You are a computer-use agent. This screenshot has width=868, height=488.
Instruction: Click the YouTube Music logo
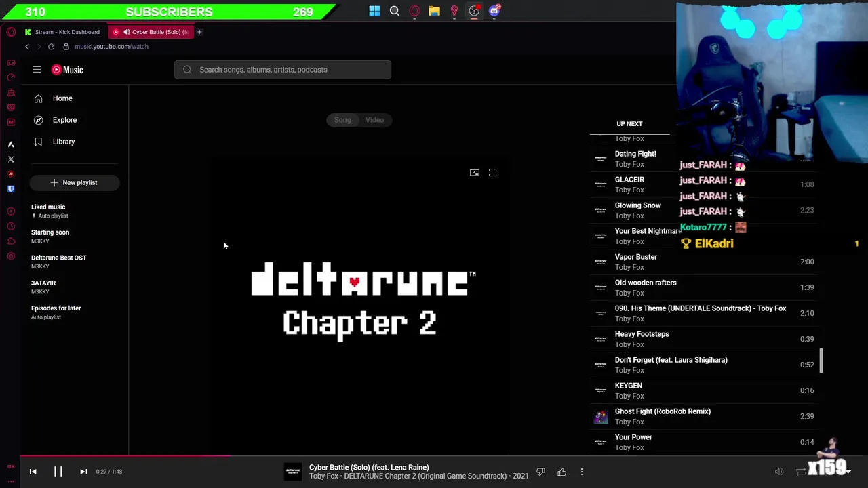click(x=67, y=70)
